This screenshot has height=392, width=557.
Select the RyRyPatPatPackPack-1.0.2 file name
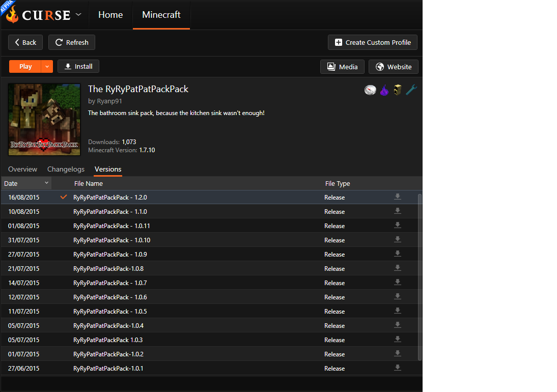point(108,354)
